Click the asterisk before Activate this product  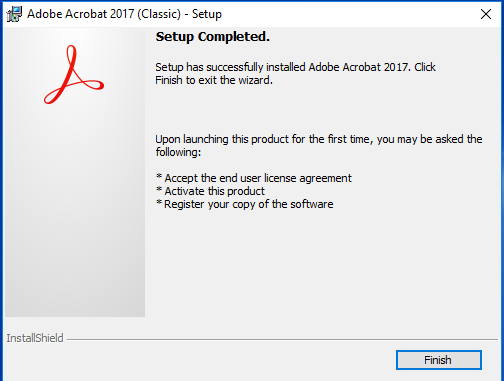tap(159, 190)
